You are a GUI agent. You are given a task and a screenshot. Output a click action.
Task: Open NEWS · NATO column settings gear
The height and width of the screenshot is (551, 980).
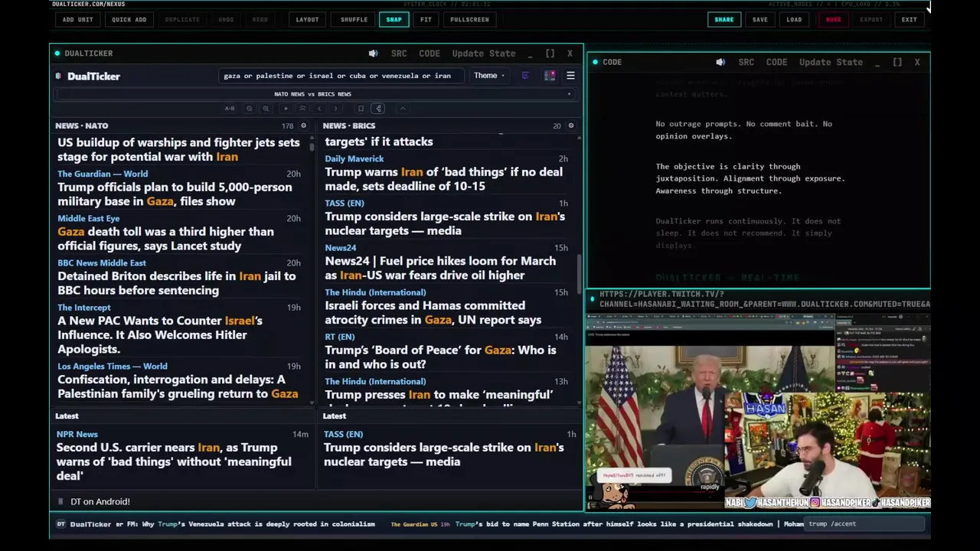(x=303, y=126)
